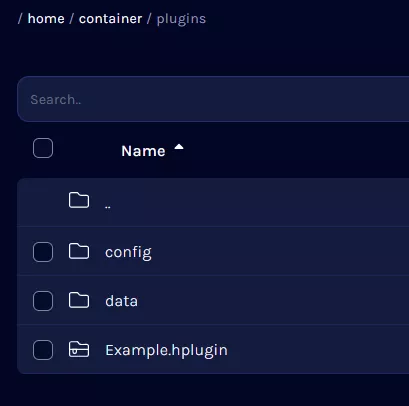Reverse sort using the Name arrow
Screen dimensions: 409x406
pos(179,147)
